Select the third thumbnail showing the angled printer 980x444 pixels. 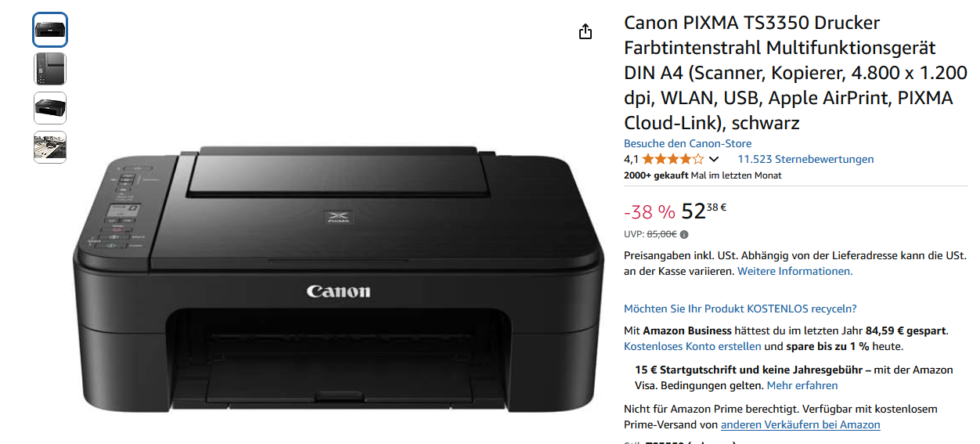coord(50,108)
